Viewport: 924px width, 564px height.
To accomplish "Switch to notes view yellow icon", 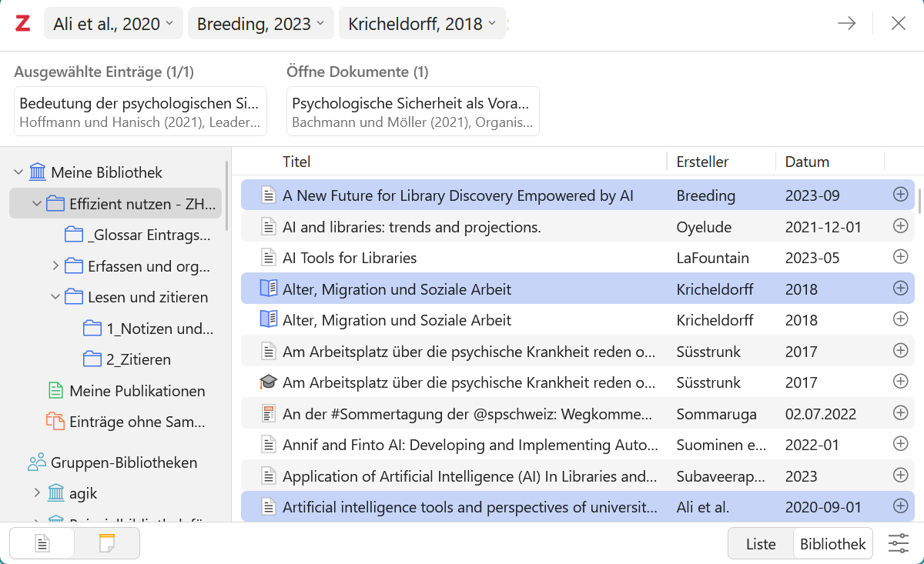I will [x=107, y=543].
